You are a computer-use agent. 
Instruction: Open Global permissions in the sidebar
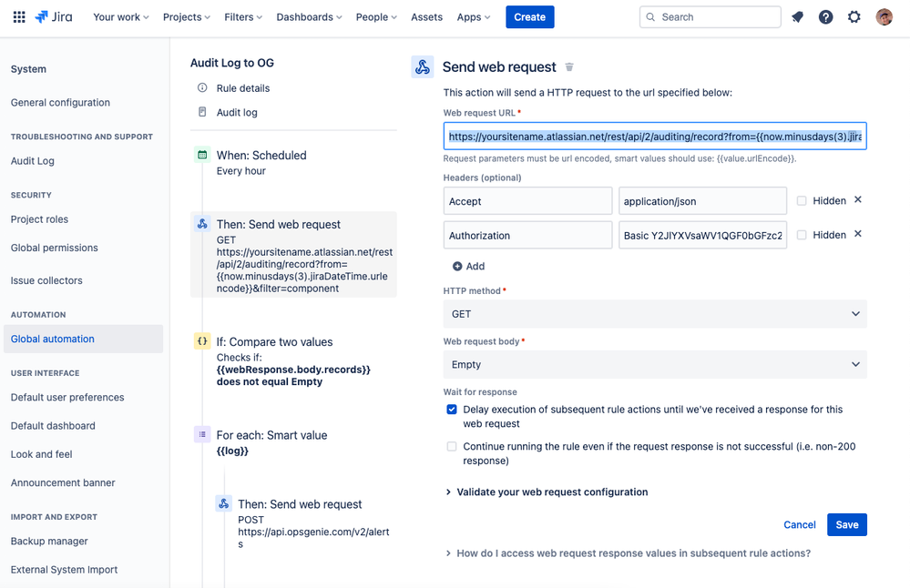(54, 248)
